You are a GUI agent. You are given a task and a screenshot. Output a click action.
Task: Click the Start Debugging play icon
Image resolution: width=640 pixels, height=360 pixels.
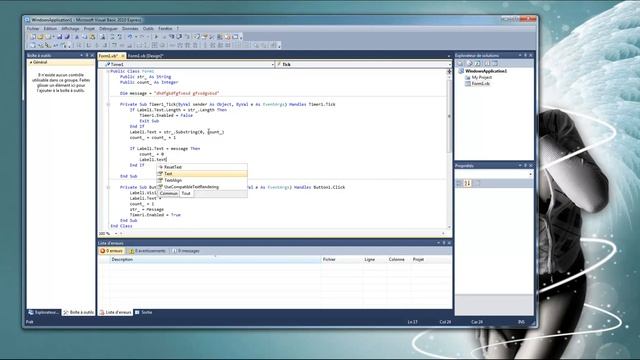coord(156,37)
